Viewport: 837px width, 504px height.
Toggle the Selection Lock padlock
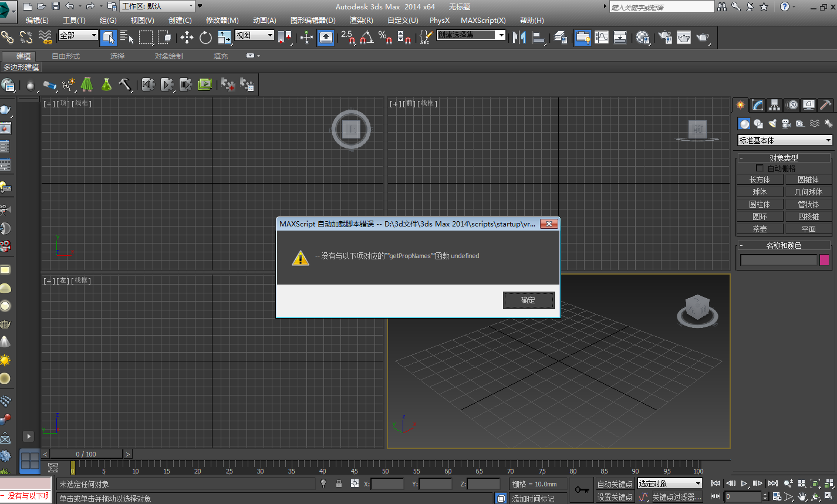(x=339, y=483)
